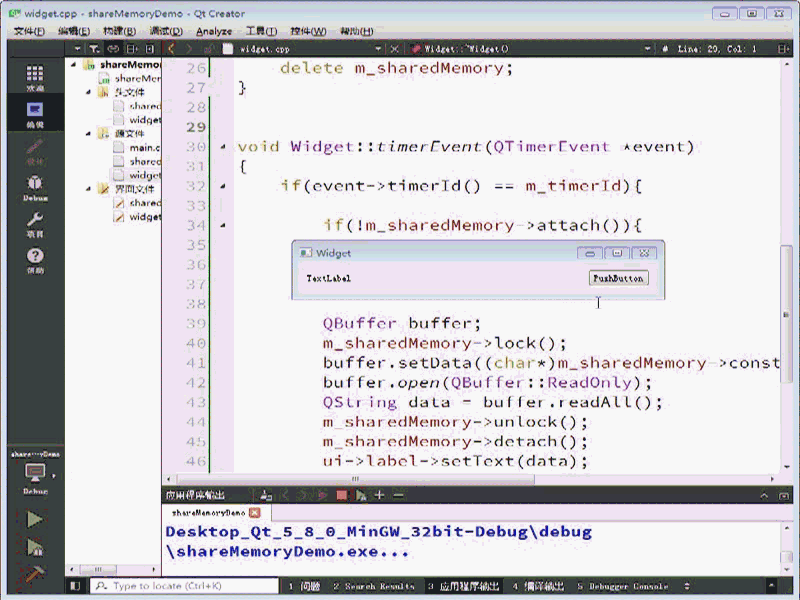
Task: Open the kit selector monitor icon
Action: coord(35,473)
